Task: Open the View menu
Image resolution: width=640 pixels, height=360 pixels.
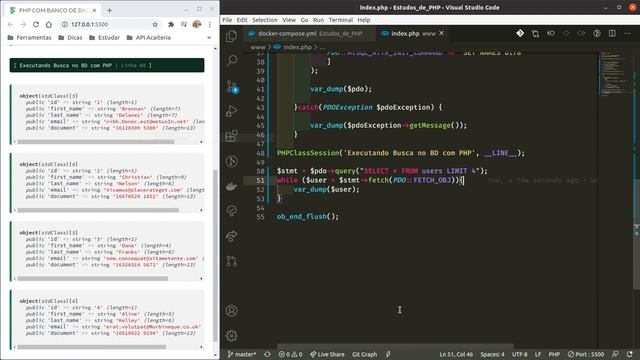Action: [289, 20]
